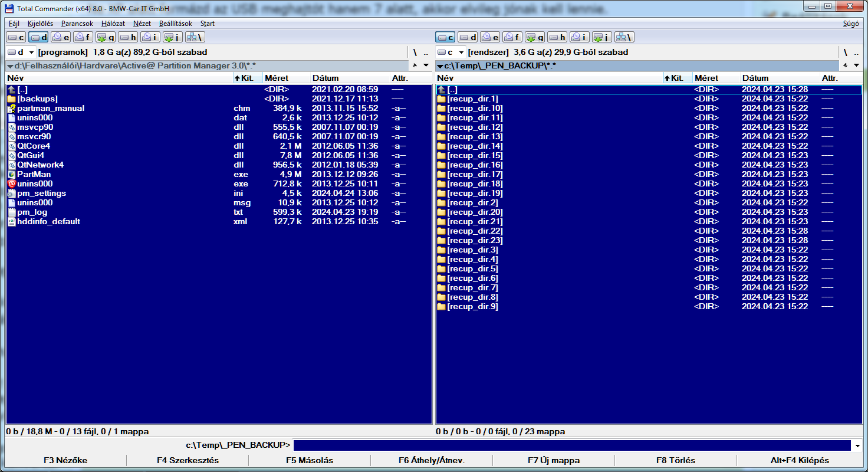Open the Kijelölés menu
868x472 pixels.
tap(40, 24)
